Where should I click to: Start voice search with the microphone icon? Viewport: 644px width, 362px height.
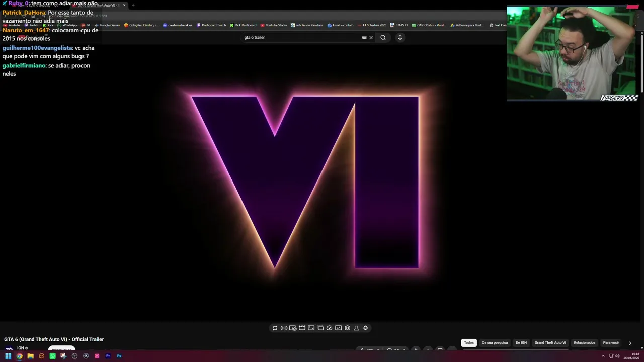[x=400, y=37]
